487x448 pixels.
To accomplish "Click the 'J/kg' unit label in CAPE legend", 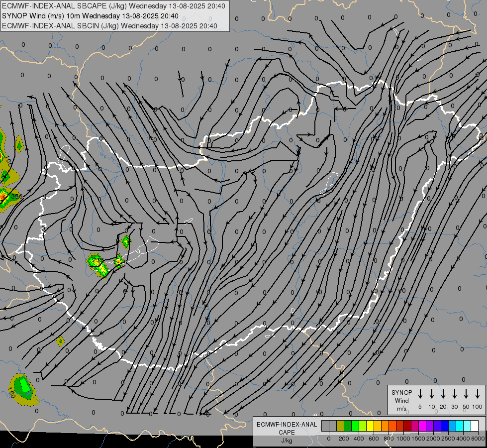I will [287, 441].
